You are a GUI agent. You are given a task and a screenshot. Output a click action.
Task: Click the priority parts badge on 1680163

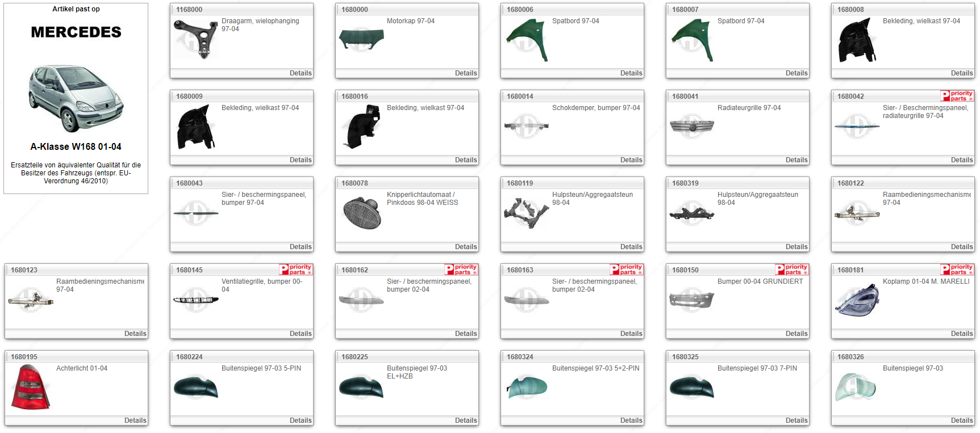[x=627, y=270]
